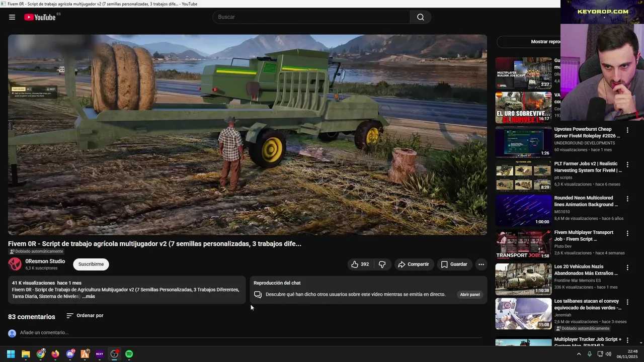Viewport: 644px width, 362px height.
Task: Open the purple NEXT app on taskbar
Action: click(100, 354)
